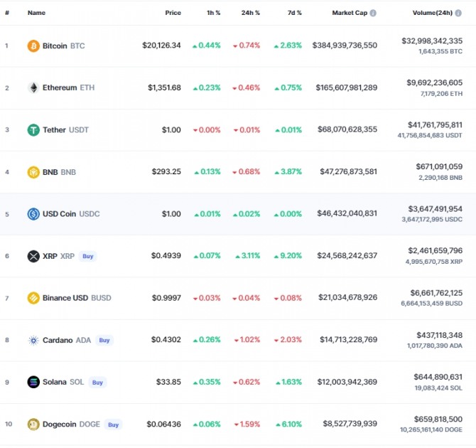The height and width of the screenshot is (448, 476).
Task: Open the Binance USD BUSD link
Action: (x=77, y=298)
